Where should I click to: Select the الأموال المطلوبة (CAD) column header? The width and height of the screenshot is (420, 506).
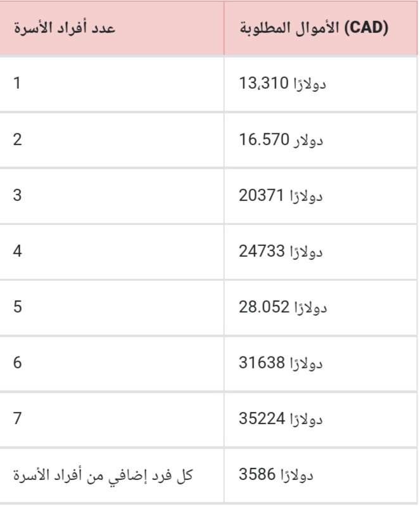(321, 28)
